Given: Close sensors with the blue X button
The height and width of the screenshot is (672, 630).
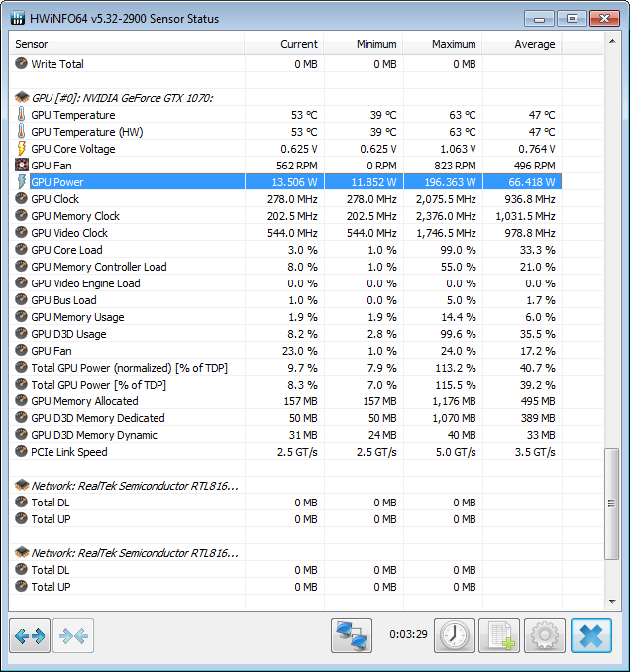Looking at the screenshot, I should [591, 636].
